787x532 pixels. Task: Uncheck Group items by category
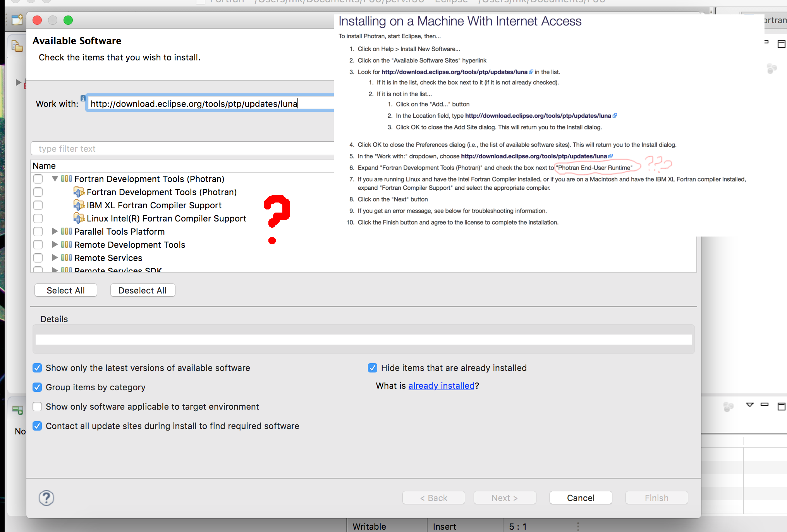(37, 387)
